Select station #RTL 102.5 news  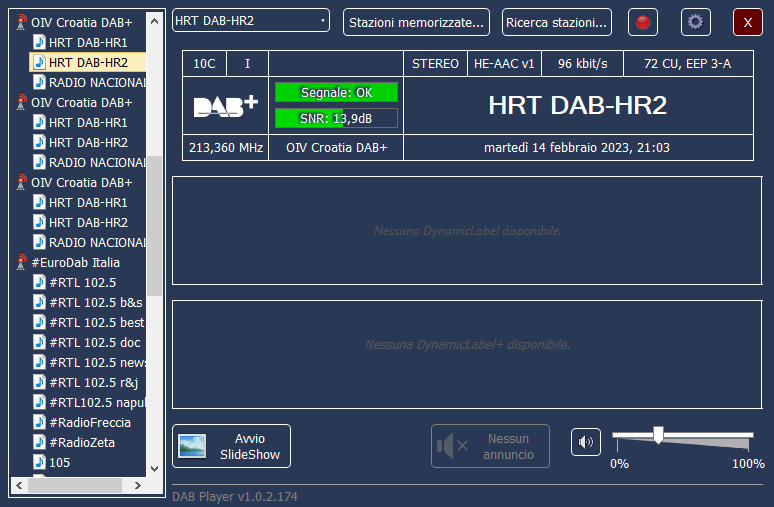tap(97, 362)
